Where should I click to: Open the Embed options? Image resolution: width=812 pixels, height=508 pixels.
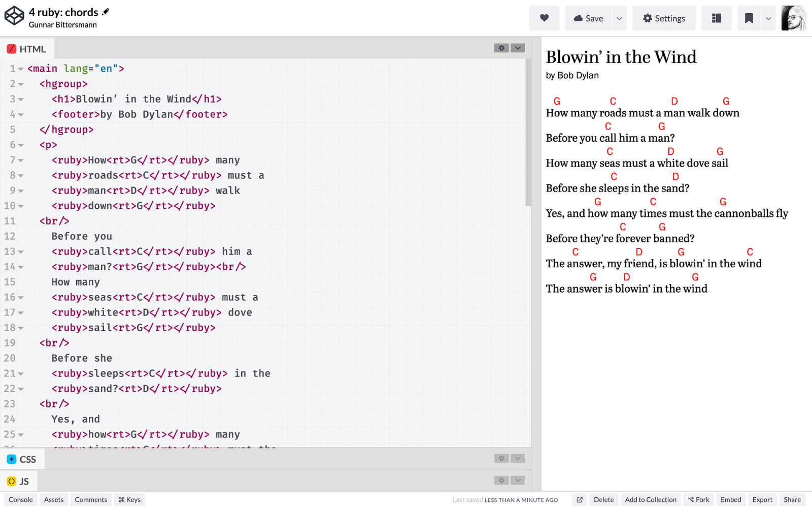pyautogui.click(x=731, y=500)
